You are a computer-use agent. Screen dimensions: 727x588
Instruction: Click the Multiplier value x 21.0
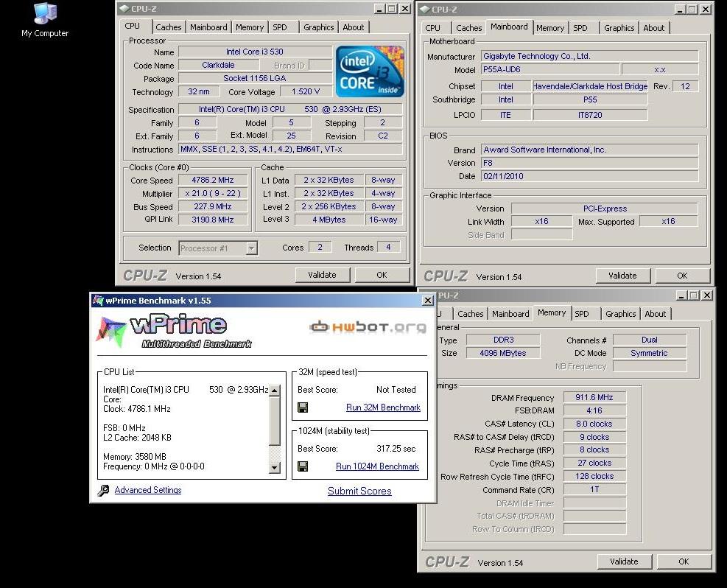coord(213,193)
